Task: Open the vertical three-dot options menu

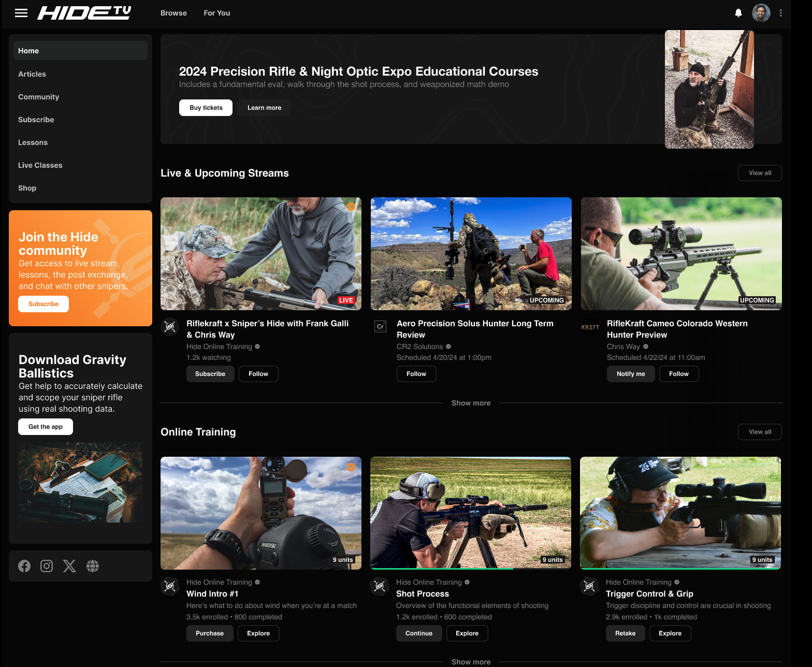Action: [x=781, y=13]
